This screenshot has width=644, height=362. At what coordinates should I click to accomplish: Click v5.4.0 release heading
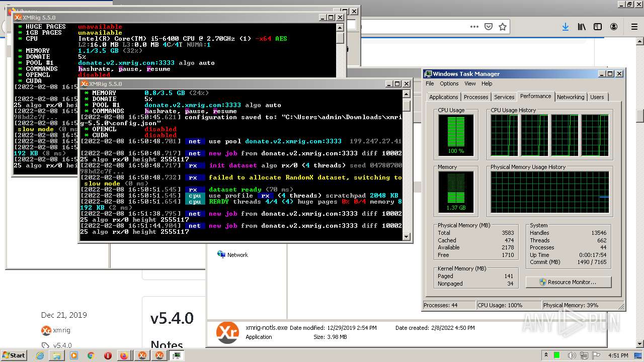[172, 318]
